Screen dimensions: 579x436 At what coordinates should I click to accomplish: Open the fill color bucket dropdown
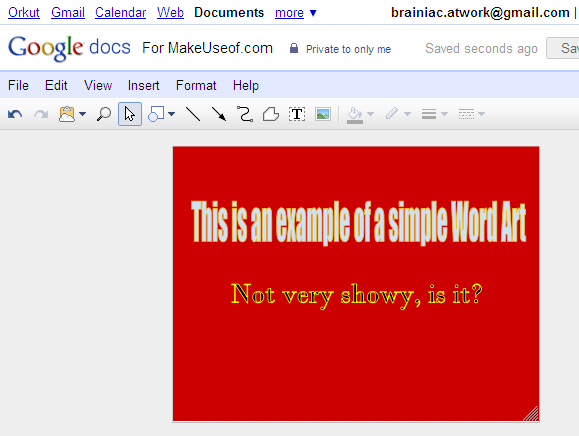pyautogui.click(x=370, y=114)
